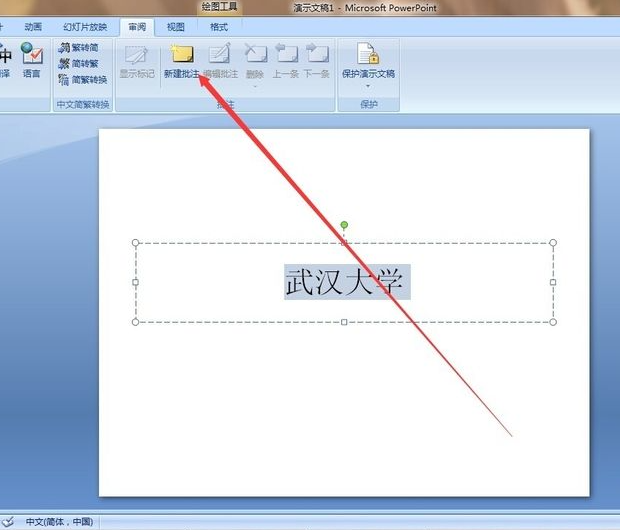Screen dimensions: 620x530
Task: Click the selected text 武汉大学
Action: (x=347, y=282)
